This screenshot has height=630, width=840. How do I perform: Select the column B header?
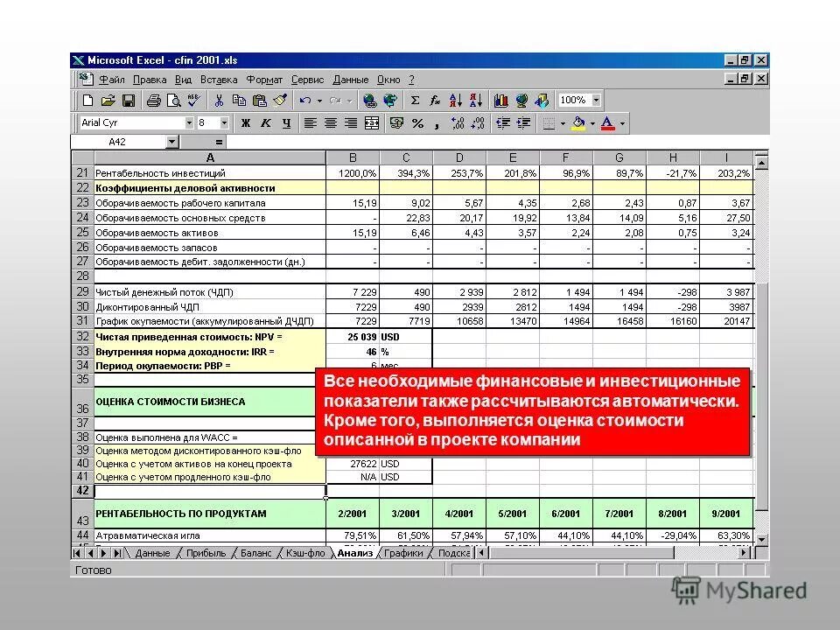click(353, 157)
